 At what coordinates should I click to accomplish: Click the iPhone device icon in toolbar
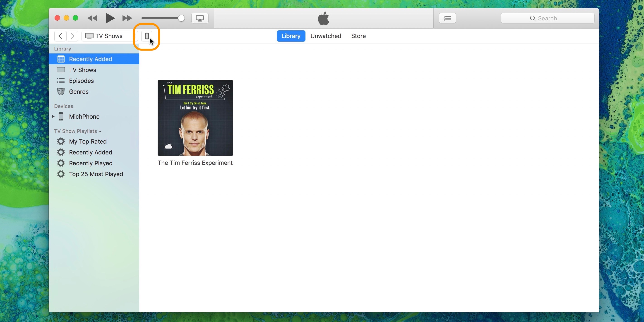[147, 36]
